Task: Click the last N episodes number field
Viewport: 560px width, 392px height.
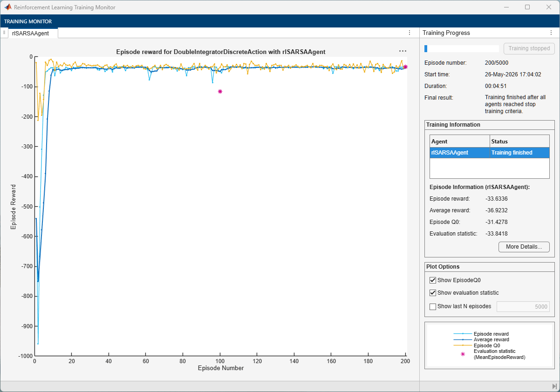Action: [523, 306]
